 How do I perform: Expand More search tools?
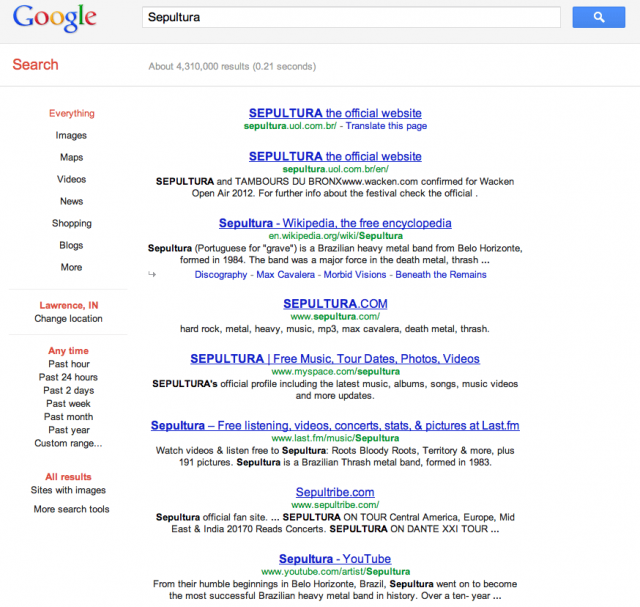pyautogui.click(x=71, y=509)
